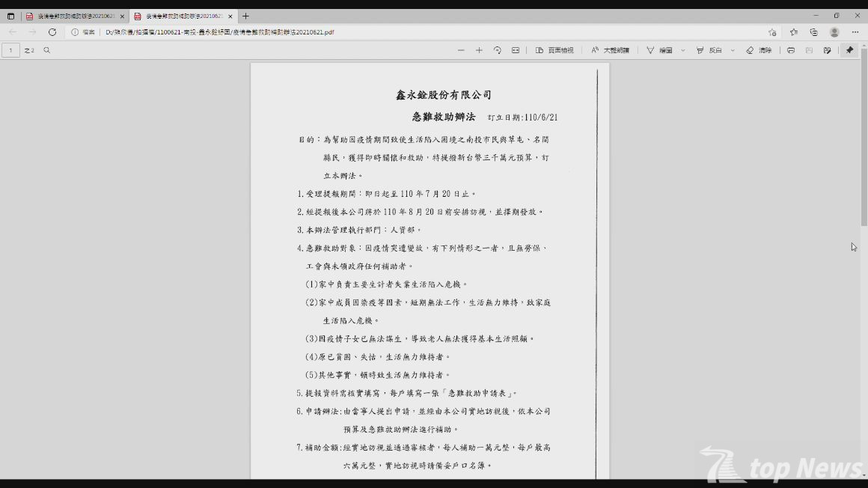This screenshot has height=488, width=868.
Task: Open a new browser tab
Action: [245, 16]
